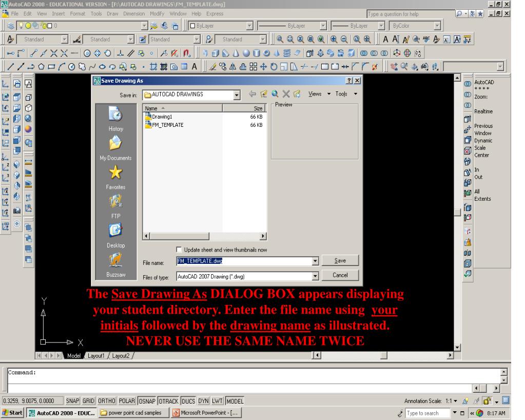Select the Multiline Text tool in Draw toolbar
The image size is (525, 420).
click(194, 67)
